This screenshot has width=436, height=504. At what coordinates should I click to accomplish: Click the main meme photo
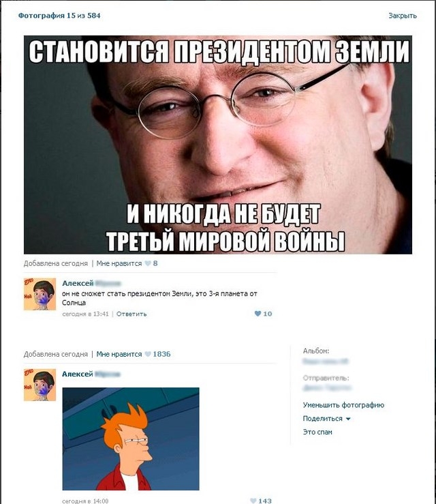click(218, 145)
